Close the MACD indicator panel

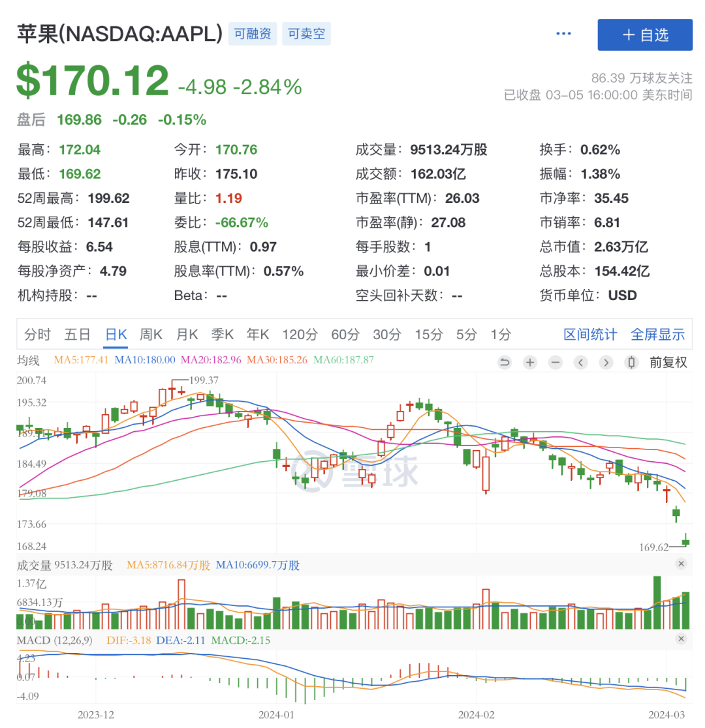click(681, 639)
